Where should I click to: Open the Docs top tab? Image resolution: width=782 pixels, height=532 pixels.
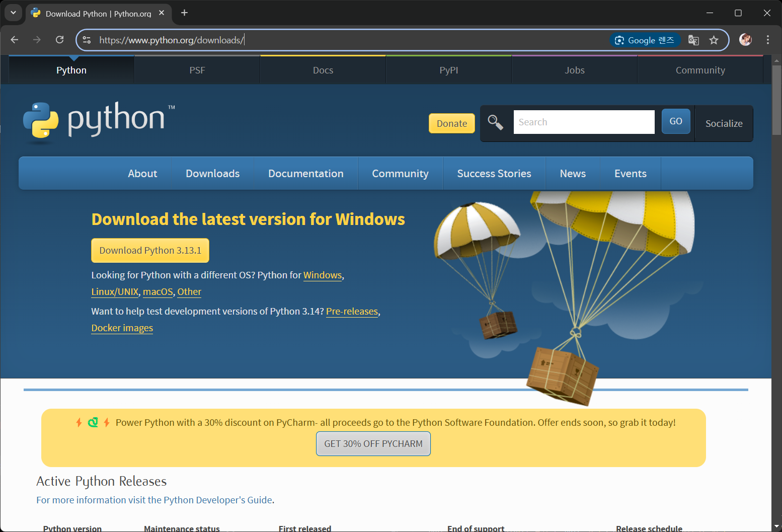323,70
